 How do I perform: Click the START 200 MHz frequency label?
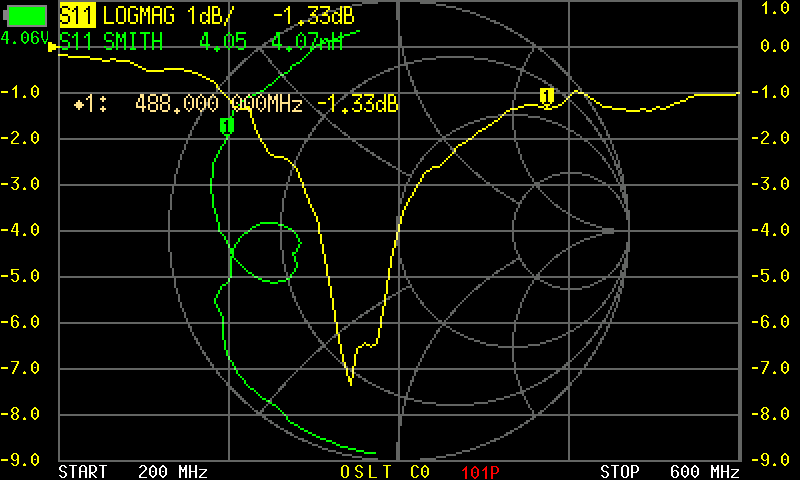tap(125, 471)
